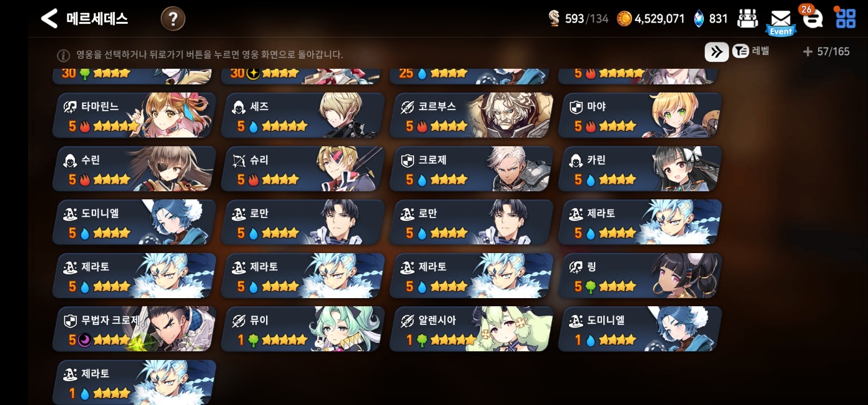Tap the info icon beside hint text
Screen dimensions: 868x405
[x=63, y=55]
